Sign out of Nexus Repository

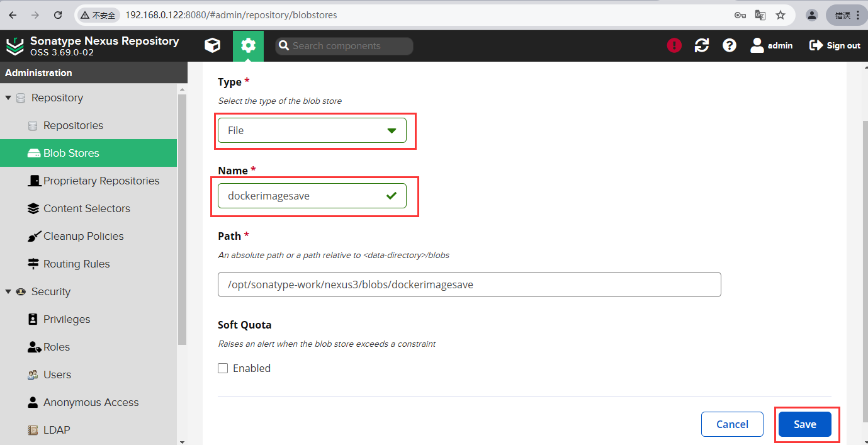[835, 45]
